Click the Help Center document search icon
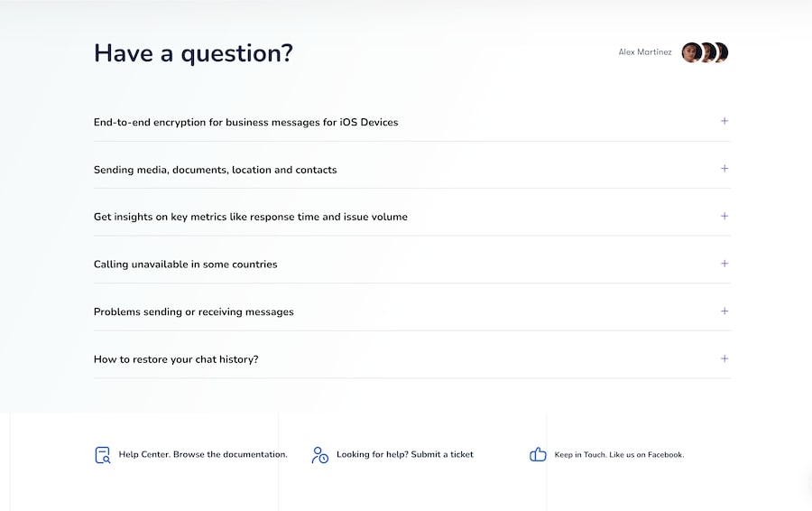Screen dimensions: 812x511 pyautogui.click(x=103, y=455)
